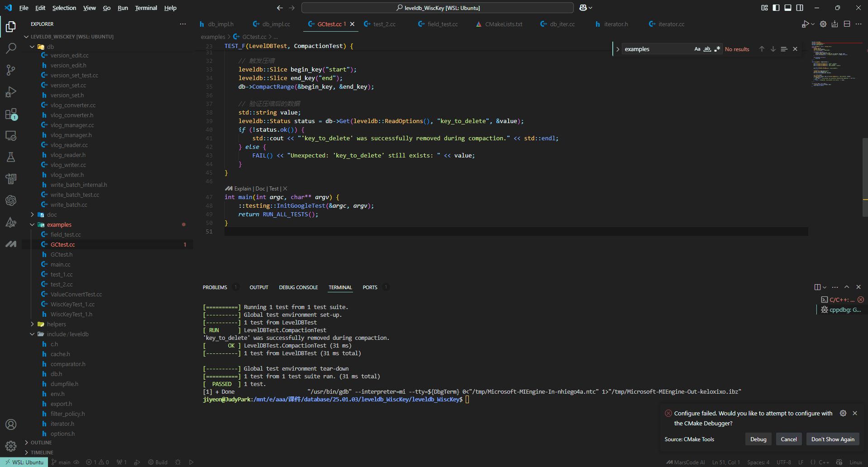Open editor More Actions ellipsis
Image resolution: width=868 pixels, height=467 pixels.
(858, 24)
